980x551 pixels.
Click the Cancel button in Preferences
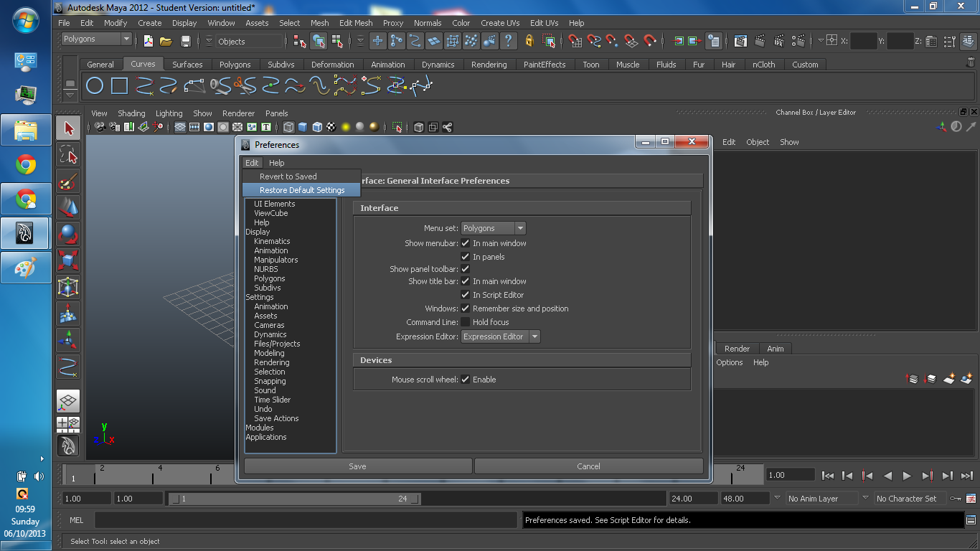pyautogui.click(x=588, y=466)
